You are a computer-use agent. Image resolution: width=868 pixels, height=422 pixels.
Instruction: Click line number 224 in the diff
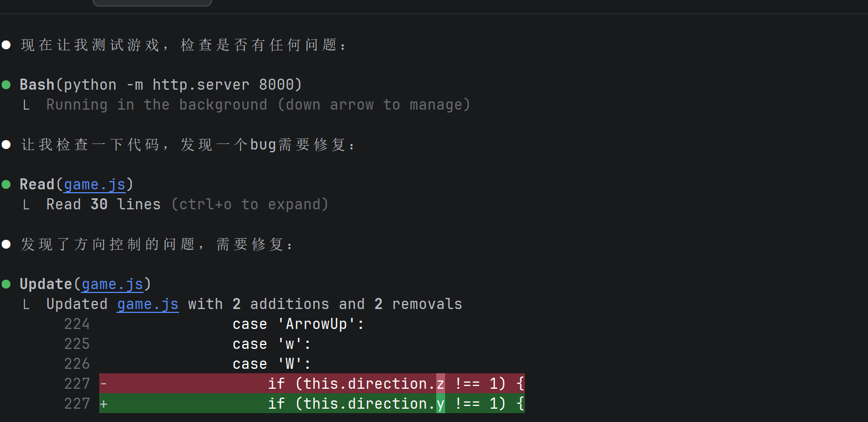click(x=76, y=324)
